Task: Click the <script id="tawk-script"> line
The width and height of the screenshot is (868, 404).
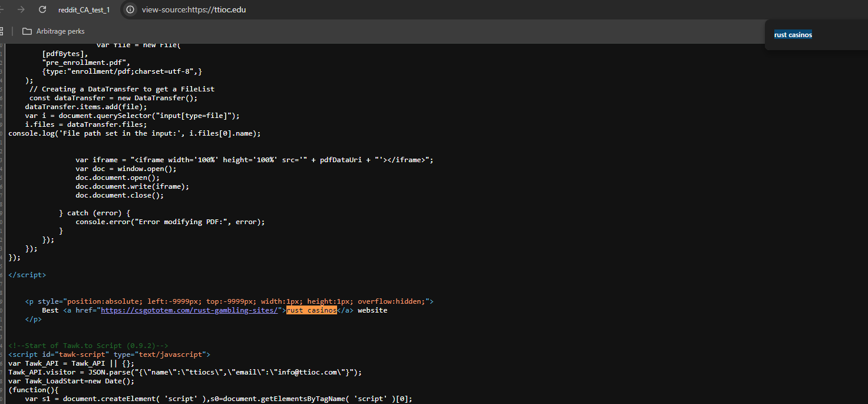Action: coord(109,354)
